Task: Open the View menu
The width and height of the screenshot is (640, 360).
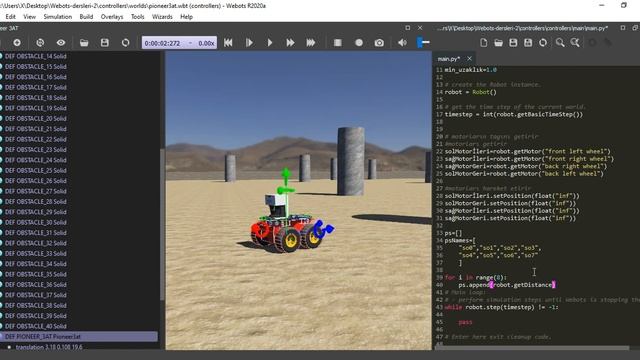Action: click(29, 17)
